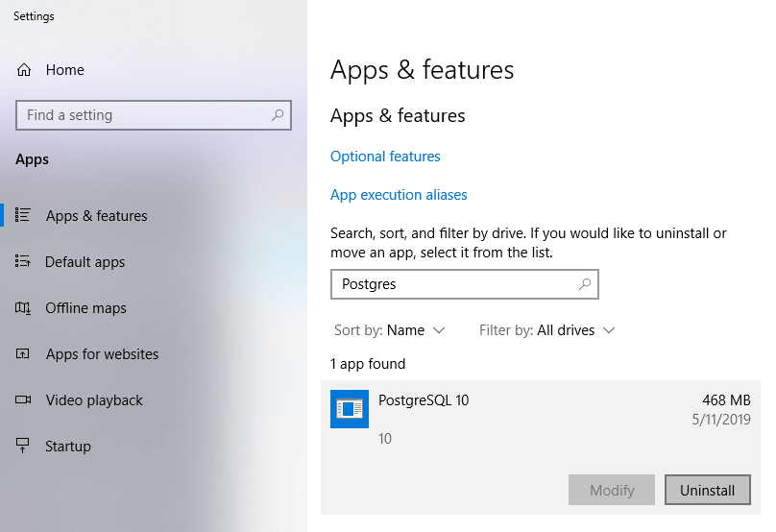This screenshot has width=776, height=532.
Task: Open the App execution aliases link
Action: (x=399, y=195)
